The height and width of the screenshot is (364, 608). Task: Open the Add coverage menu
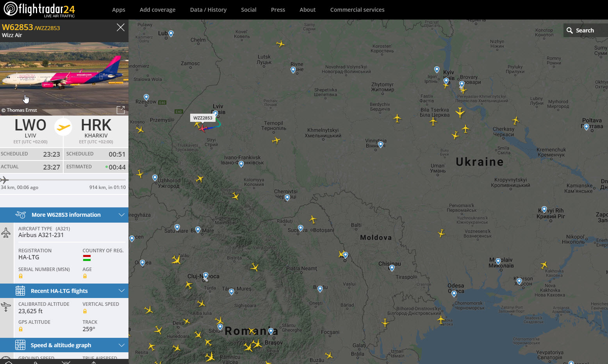pyautogui.click(x=157, y=10)
